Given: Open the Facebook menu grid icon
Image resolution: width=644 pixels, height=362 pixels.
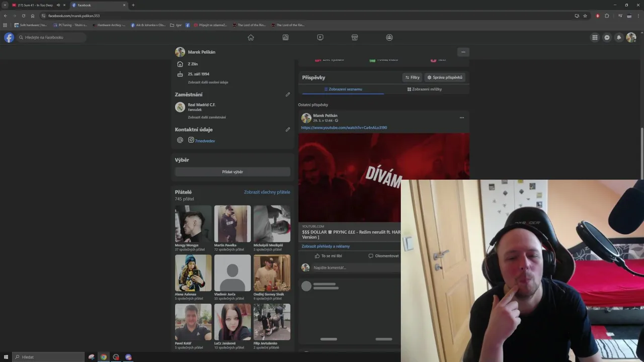Looking at the screenshot, I should tap(595, 37).
